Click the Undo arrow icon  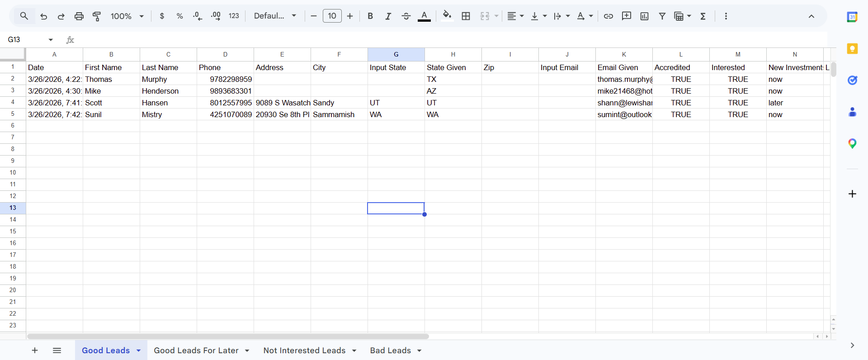(x=43, y=16)
